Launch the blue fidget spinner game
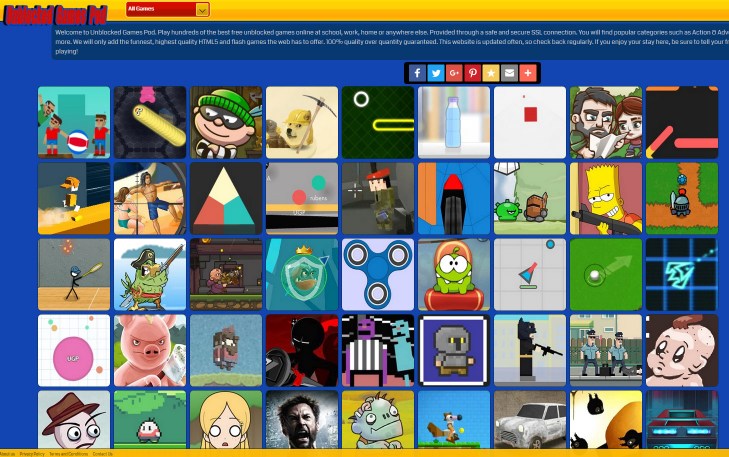This screenshot has width=729, height=457. coord(378,274)
